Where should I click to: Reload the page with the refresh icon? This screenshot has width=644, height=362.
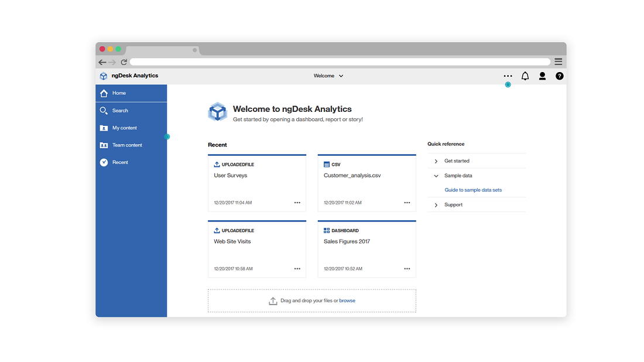pos(124,63)
